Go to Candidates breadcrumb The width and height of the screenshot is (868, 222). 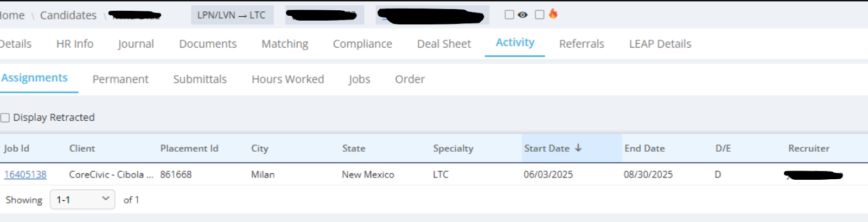click(68, 15)
